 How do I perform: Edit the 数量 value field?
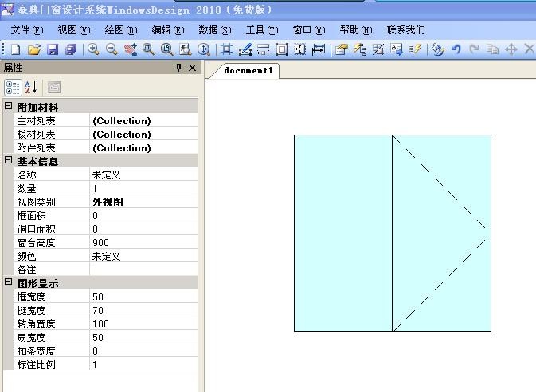(x=143, y=189)
